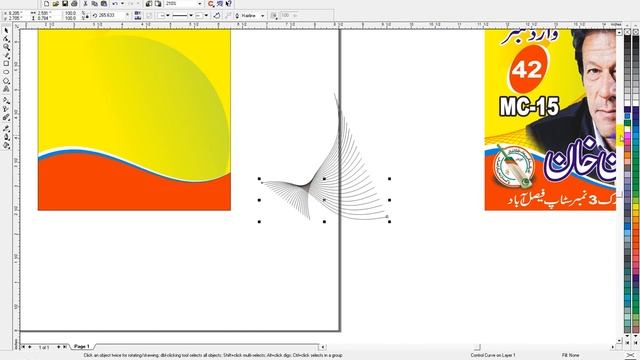This screenshot has width=640, height=360.
Task: Select the Pick tool in the toolbox
Action: [x=6, y=31]
